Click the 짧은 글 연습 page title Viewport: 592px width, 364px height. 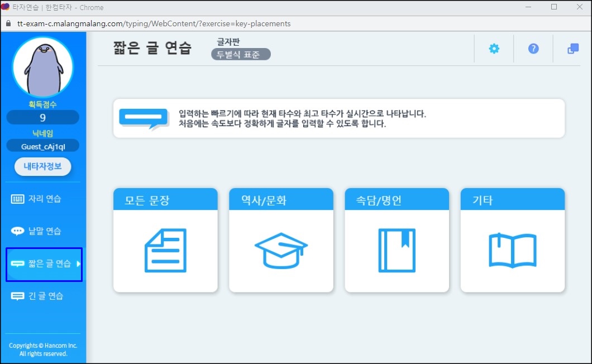tap(152, 48)
